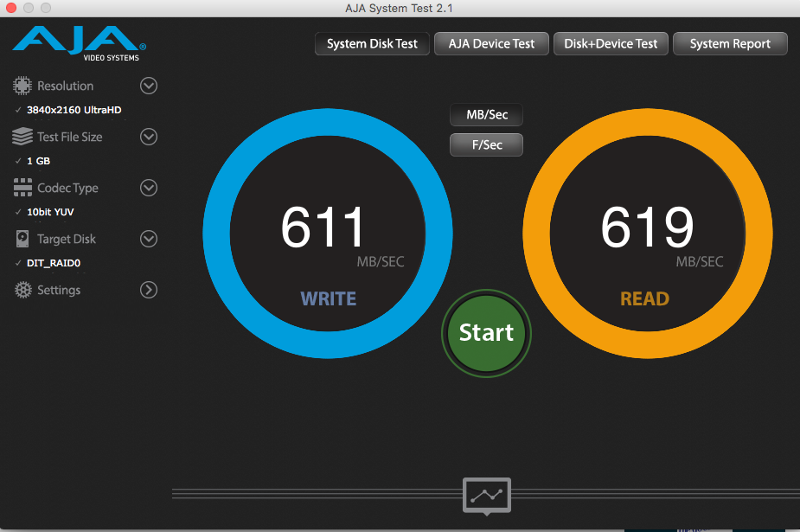
Task: Switch to the AJA Device Test tab
Action: pyautogui.click(x=491, y=43)
